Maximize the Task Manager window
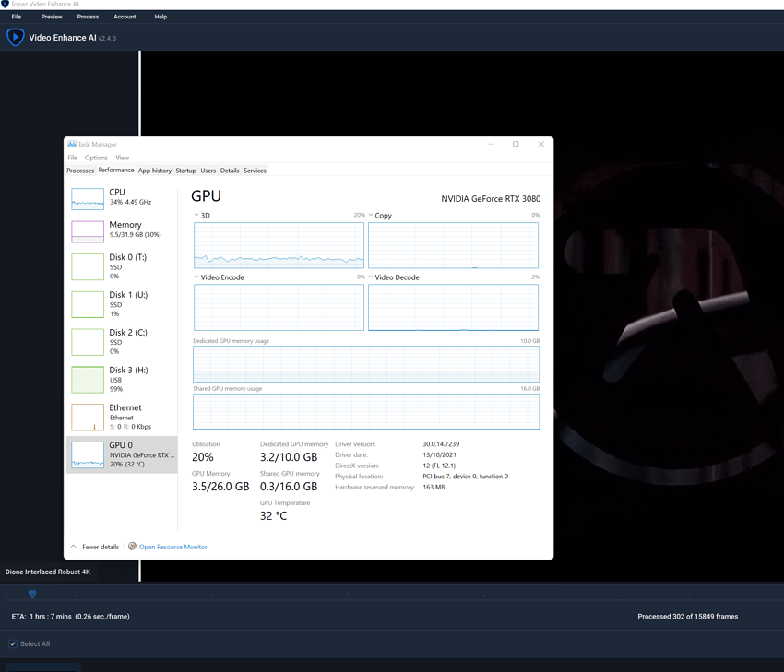This screenshot has width=784, height=672. point(516,144)
